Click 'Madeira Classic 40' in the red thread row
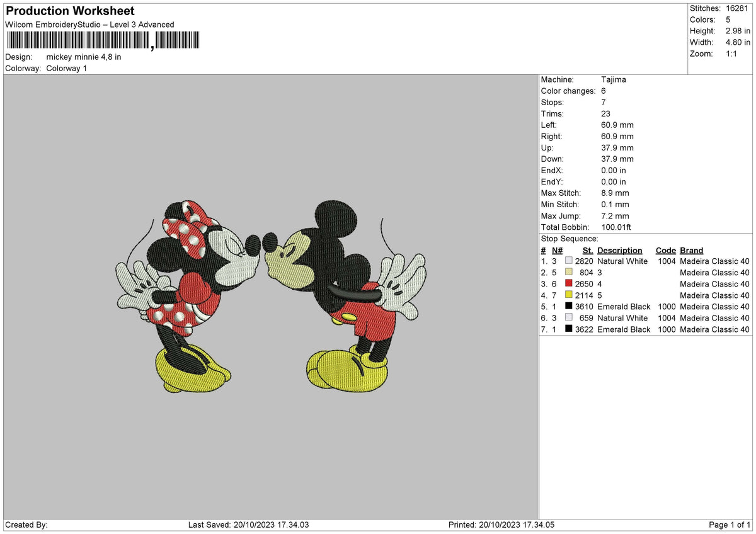Image resolution: width=756 pixels, height=534 pixels. pos(715,284)
